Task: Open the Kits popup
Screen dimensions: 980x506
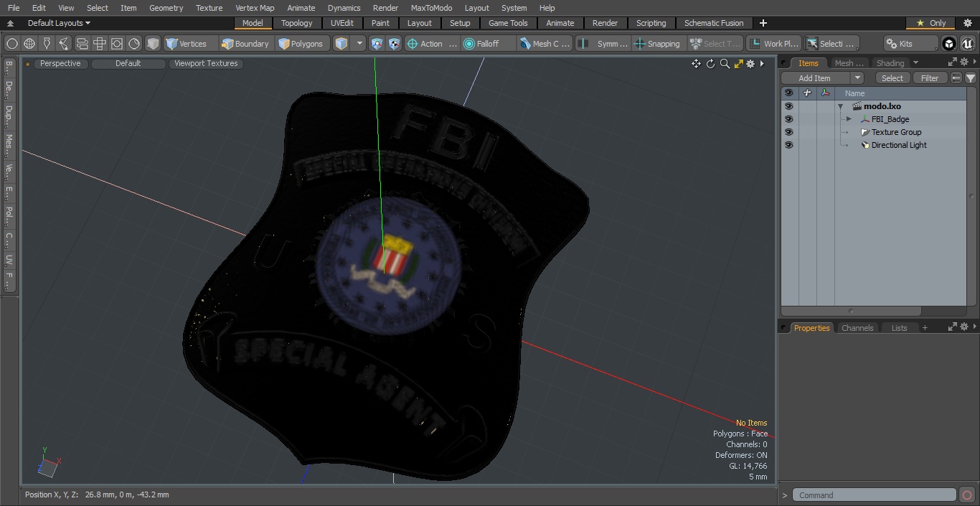Action: [x=910, y=44]
